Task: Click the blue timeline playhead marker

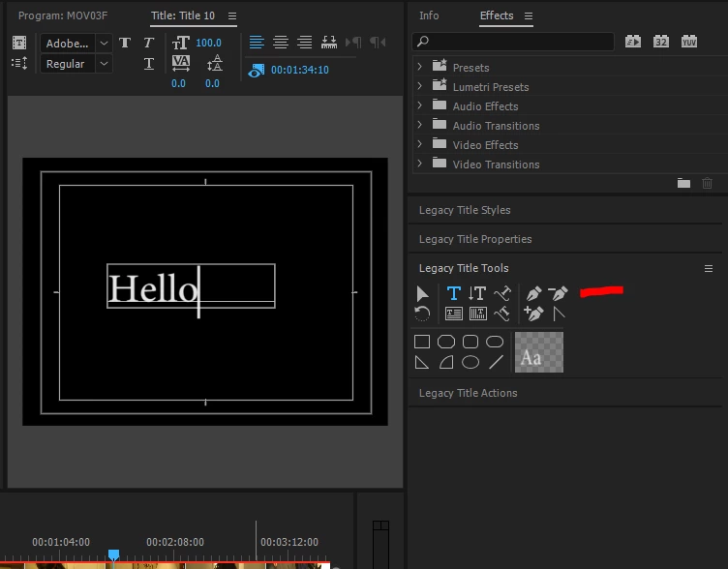Action: [x=114, y=554]
